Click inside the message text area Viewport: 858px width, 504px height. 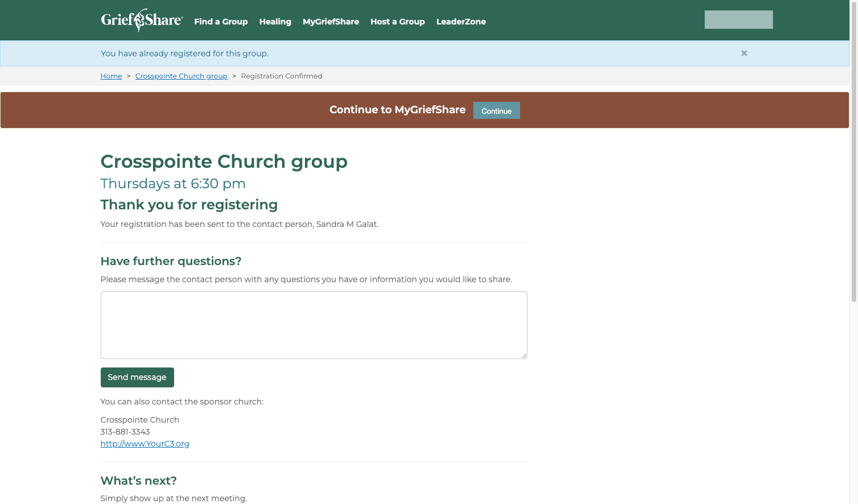pos(314,325)
